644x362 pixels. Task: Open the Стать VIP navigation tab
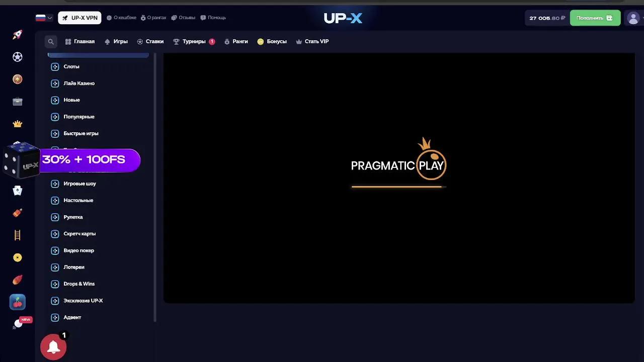tap(312, 42)
